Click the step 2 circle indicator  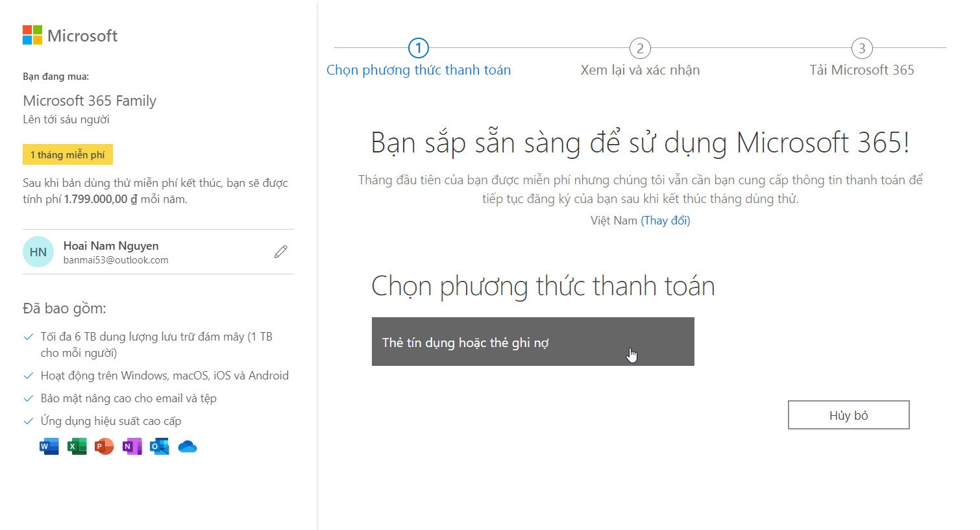pos(640,48)
